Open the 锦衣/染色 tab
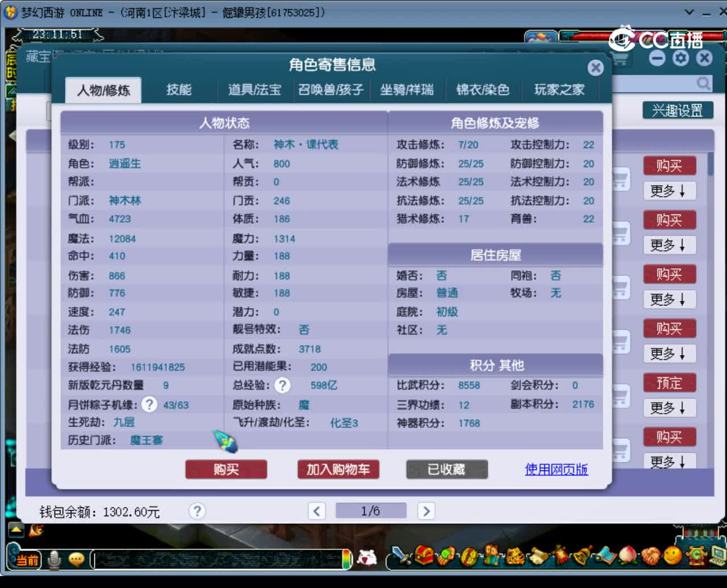 483,90
